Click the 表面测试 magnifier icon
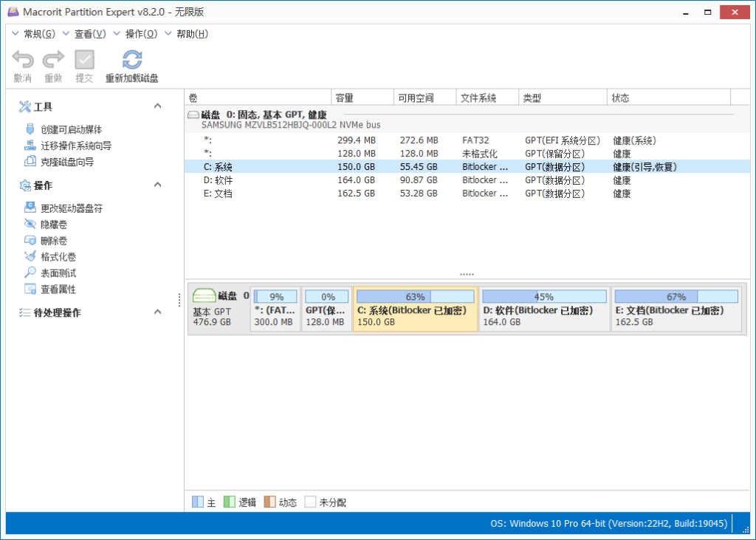The width and height of the screenshot is (756, 540). [x=30, y=272]
